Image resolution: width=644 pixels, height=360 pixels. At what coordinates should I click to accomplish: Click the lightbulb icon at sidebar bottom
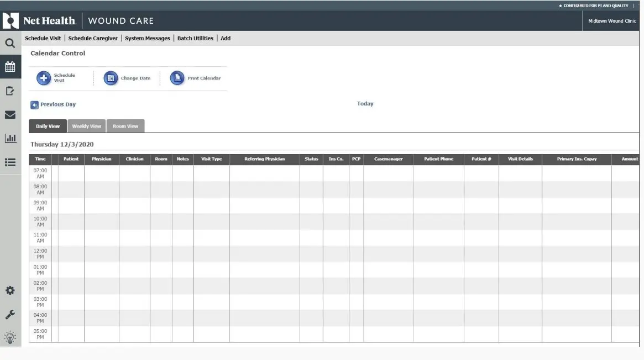(11, 335)
